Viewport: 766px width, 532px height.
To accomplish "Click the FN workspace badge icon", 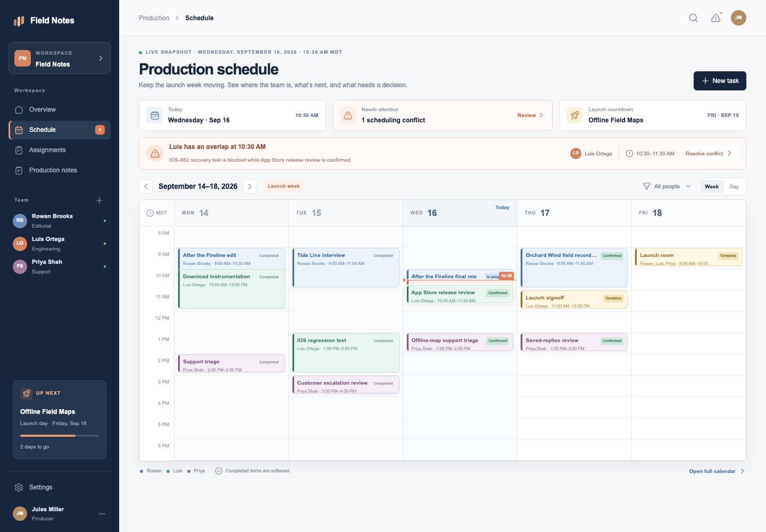I will coord(22,59).
